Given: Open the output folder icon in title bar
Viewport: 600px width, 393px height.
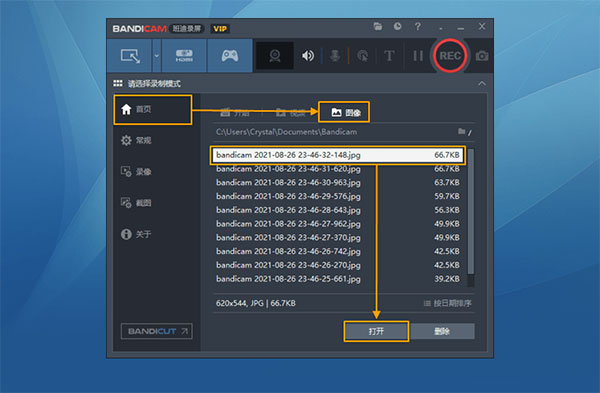Looking at the screenshot, I should [378, 26].
